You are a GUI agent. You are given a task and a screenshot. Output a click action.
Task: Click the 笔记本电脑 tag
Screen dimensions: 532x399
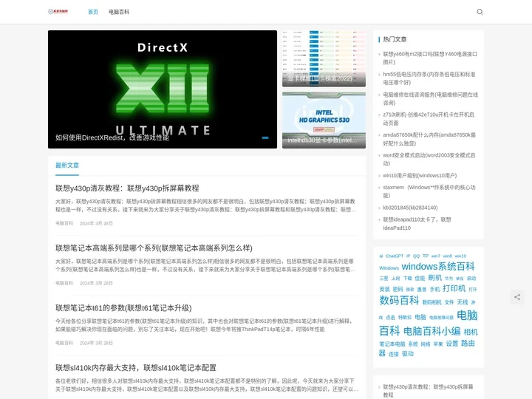tap(392, 344)
